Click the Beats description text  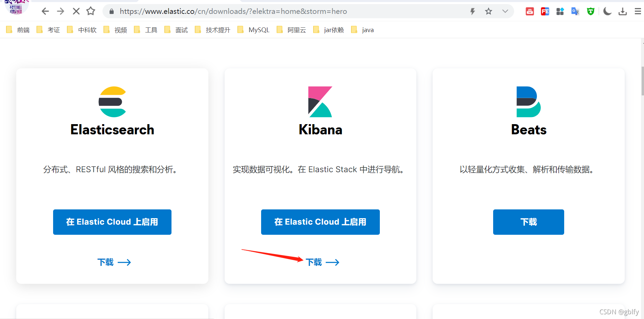(527, 169)
